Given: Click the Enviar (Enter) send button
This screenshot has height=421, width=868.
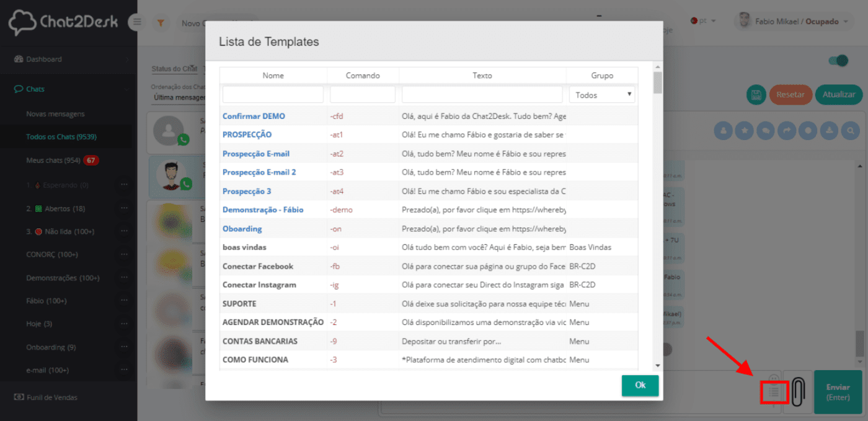Looking at the screenshot, I should [x=838, y=392].
